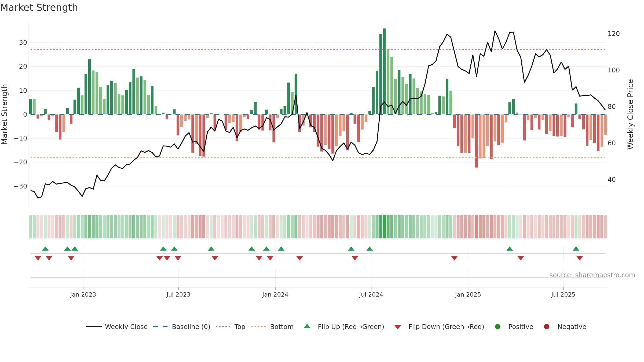This screenshot has height=362, width=644.
Task: Click the 30 tick on Market Strength axis
Action: 23,43
